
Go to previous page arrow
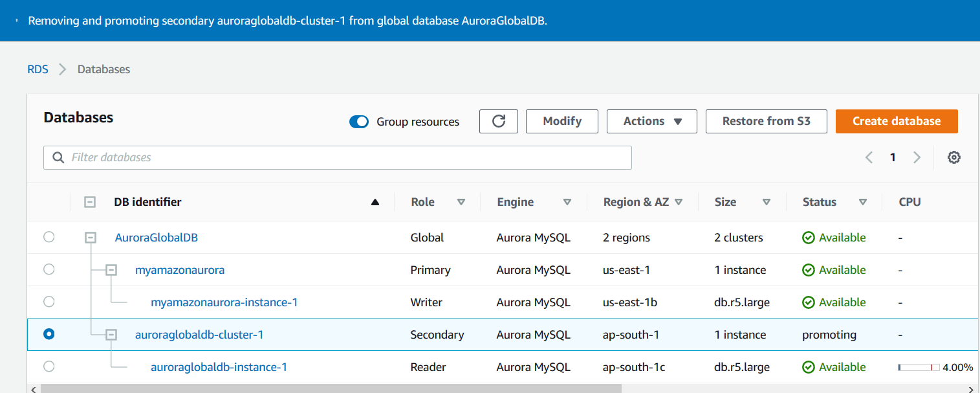pos(869,157)
